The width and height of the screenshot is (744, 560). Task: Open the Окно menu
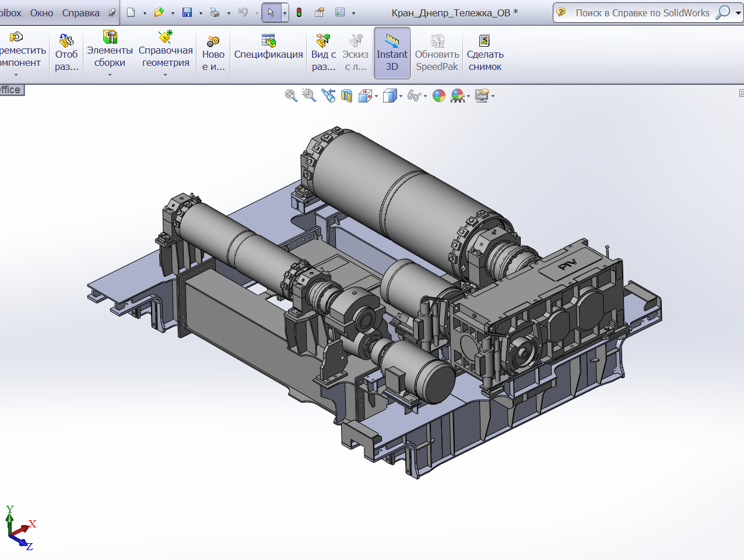click(42, 13)
